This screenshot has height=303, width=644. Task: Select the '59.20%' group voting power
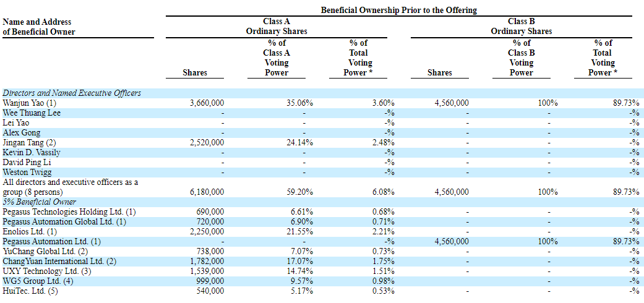tap(300, 192)
